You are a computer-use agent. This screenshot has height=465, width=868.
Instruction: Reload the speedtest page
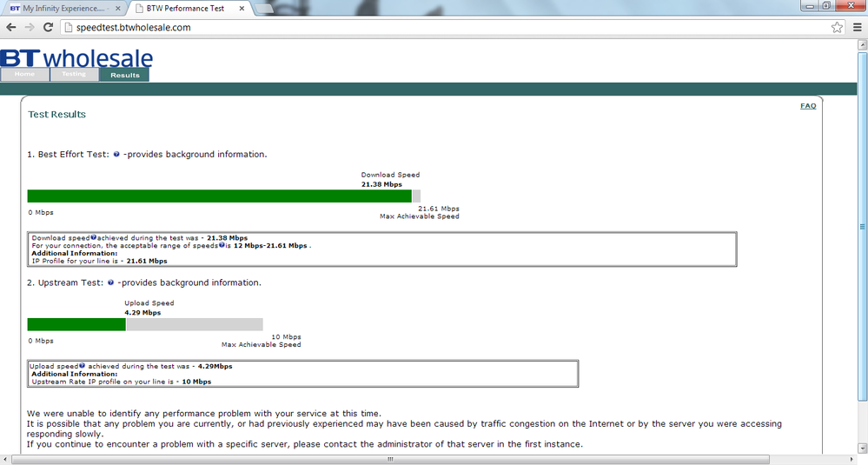pyautogui.click(x=48, y=27)
